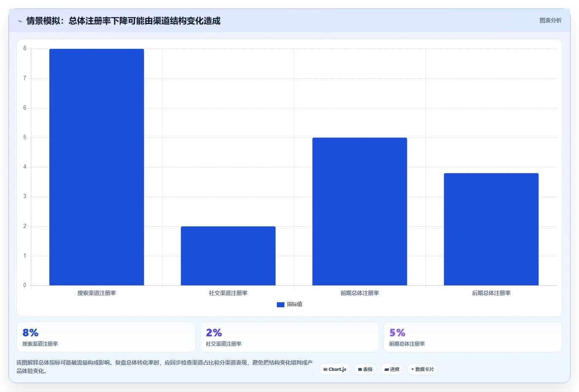
Task: Click the y-axis value 5
Action: pyautogui.click(x=24, y=137)
